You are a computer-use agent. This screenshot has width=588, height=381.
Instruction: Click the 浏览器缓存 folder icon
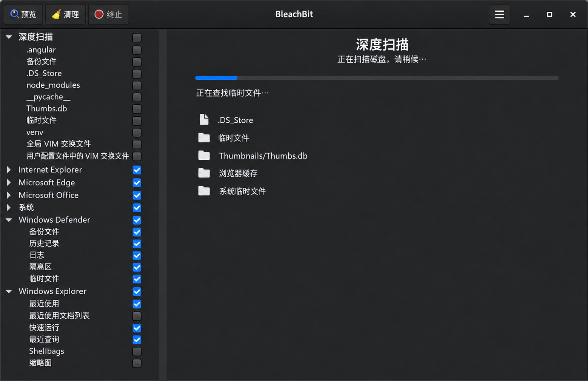click(x=204, y=173)
